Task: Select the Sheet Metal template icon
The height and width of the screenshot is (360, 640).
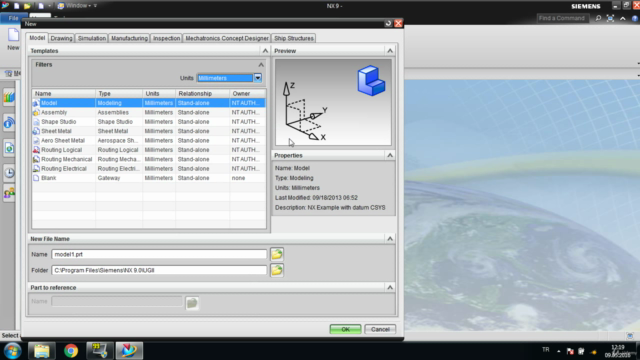Action: (x=36, y=131)
